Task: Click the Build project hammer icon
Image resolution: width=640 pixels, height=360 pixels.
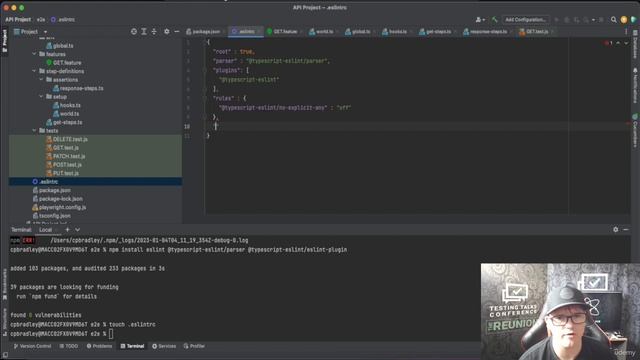Action: coord(495,19)
